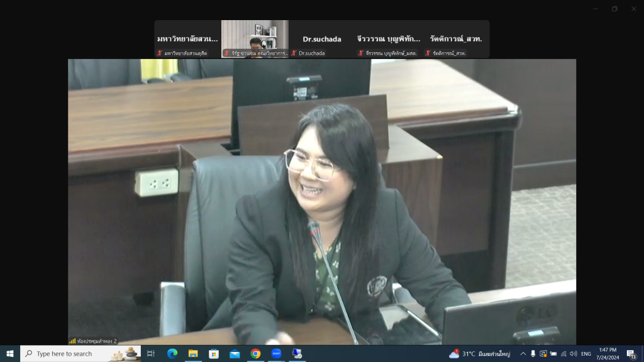Select the รัตติกาญจน์_สวท. participant tile
This screenshot has height=362, width=644.
(x=456, y=39)
